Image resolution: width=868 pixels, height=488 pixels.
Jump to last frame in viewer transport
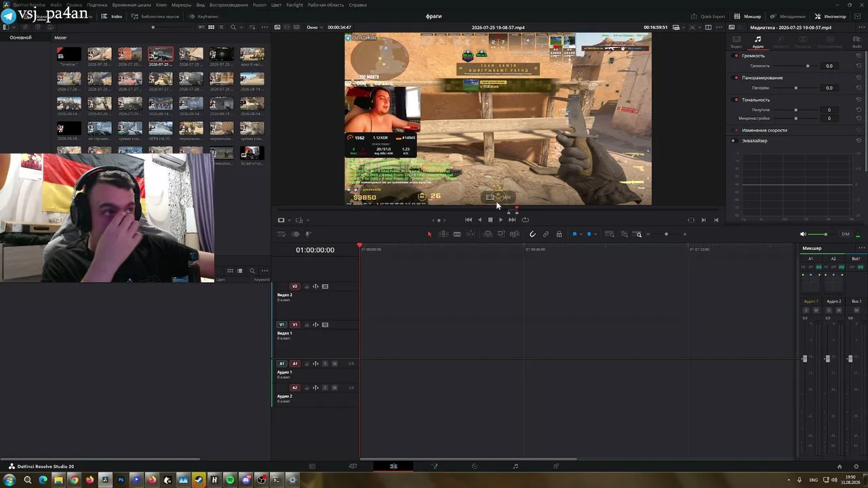click(512, 220)
